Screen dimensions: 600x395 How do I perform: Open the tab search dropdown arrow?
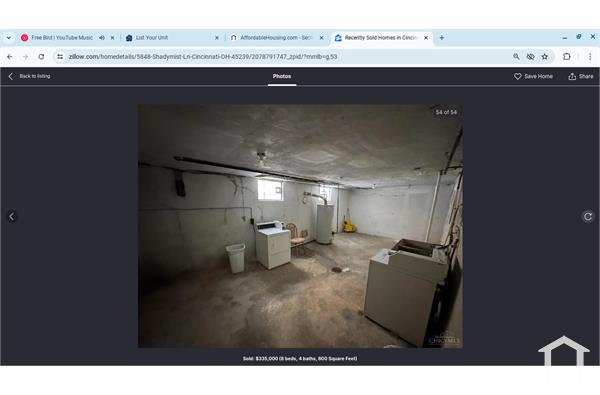(x=8, y=38)
